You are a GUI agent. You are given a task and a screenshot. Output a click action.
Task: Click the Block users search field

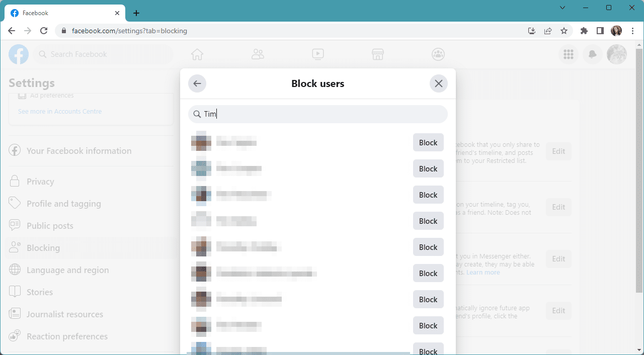(322, 114)
